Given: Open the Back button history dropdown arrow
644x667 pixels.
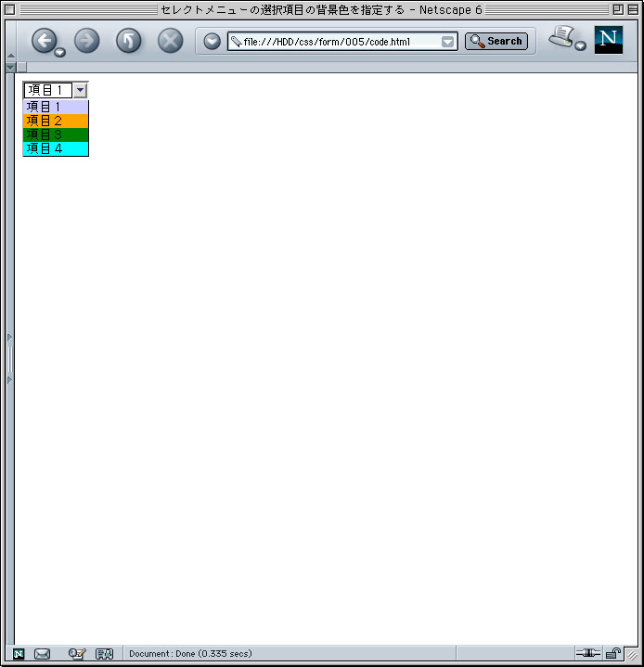Looking at the screenshot, I should click(60, 52).
